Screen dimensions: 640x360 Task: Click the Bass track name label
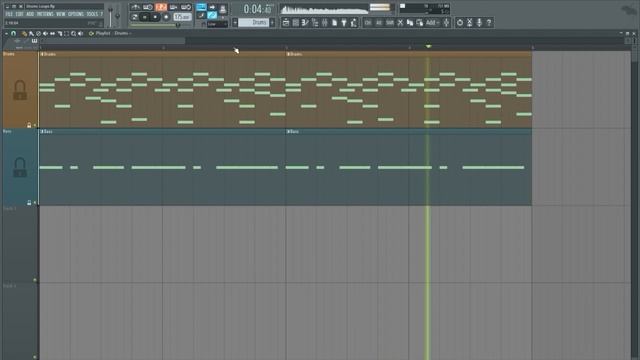pos(7,131)
